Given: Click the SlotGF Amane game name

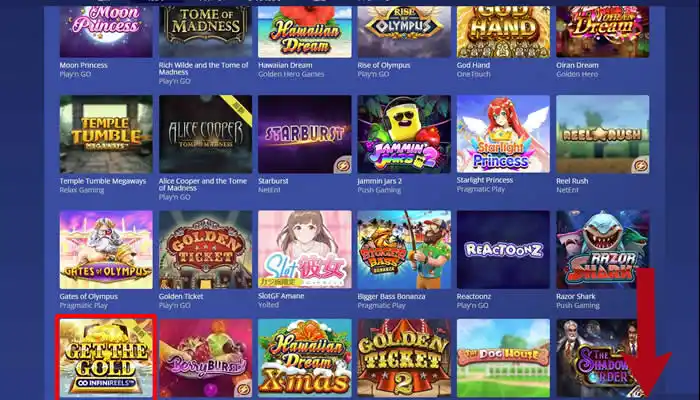Looking at the screenshot, I should point(281,296).
